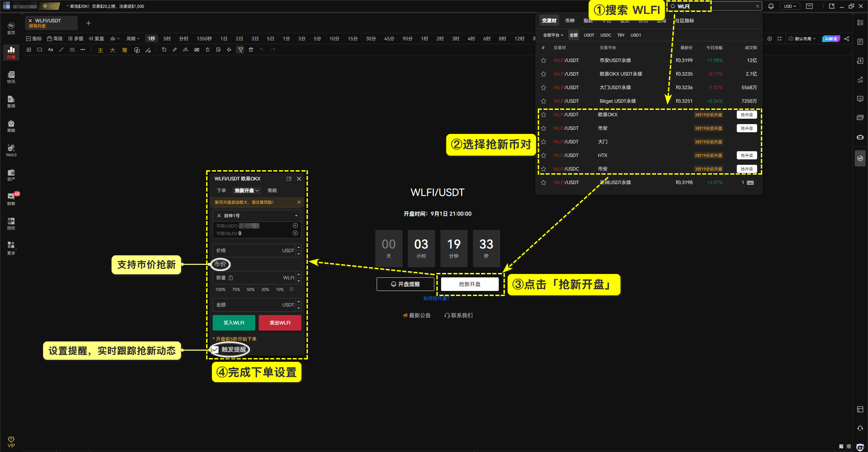Pop out the order panel window icon

289,179
